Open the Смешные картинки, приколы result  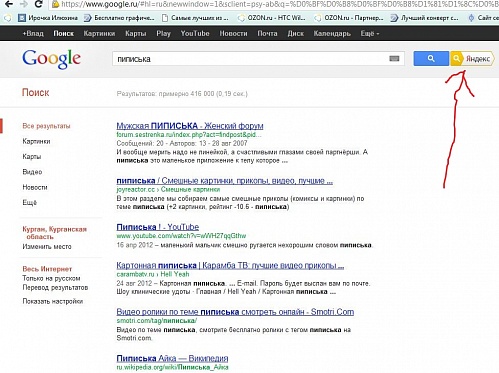pos(225,181)
